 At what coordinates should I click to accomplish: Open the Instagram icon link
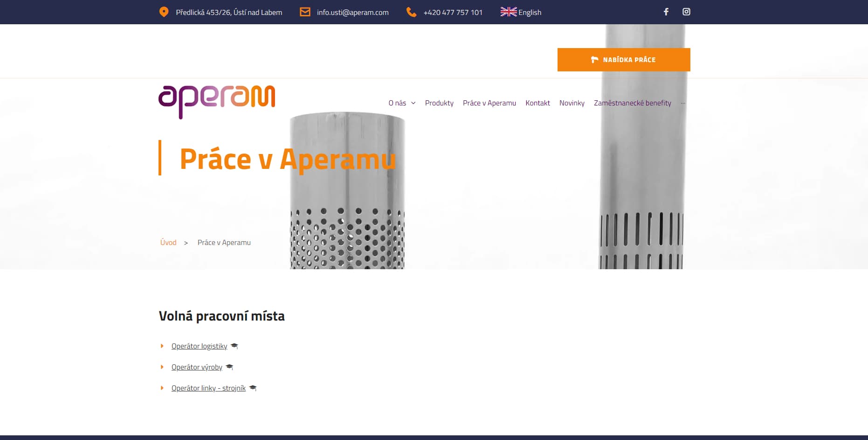click(686, 12)
